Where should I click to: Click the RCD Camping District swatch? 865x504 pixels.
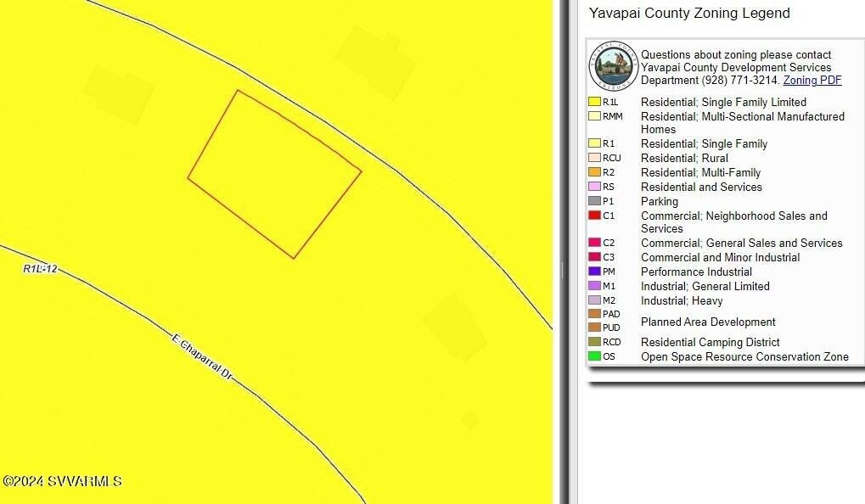(x=594, y=342)
